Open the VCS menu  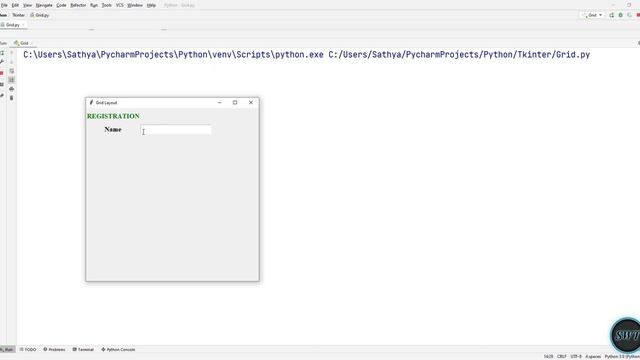120,5
